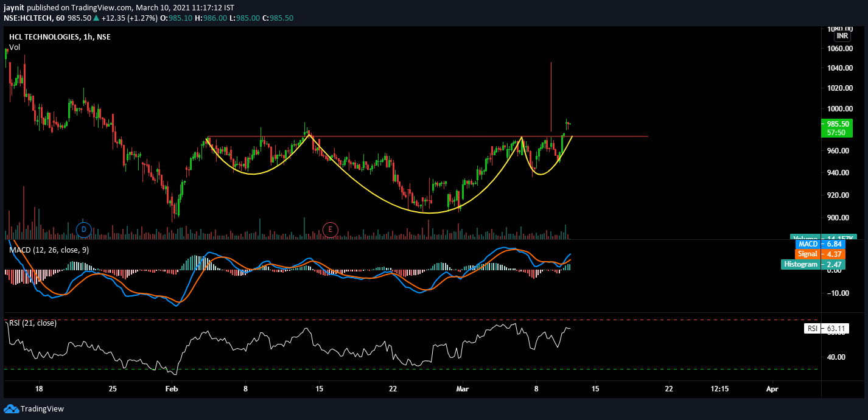Click the earnings 'E' marker
The image size is (868, 420).
[330, 229]
